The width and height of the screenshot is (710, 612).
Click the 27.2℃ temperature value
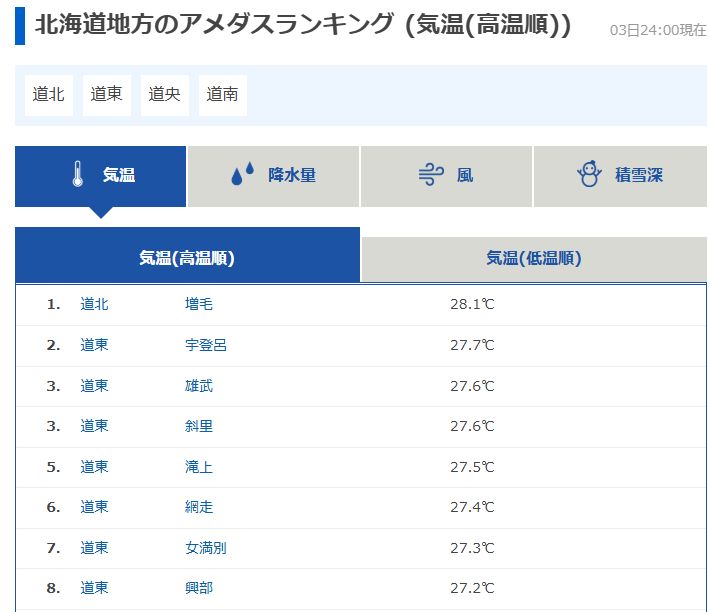click(472, 588)
